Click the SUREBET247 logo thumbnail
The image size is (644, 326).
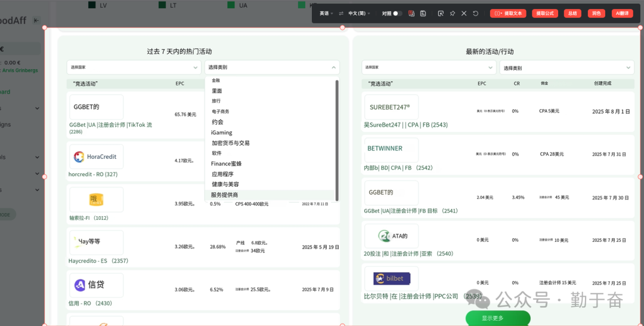pyautogui.click(x=391, y=107)
